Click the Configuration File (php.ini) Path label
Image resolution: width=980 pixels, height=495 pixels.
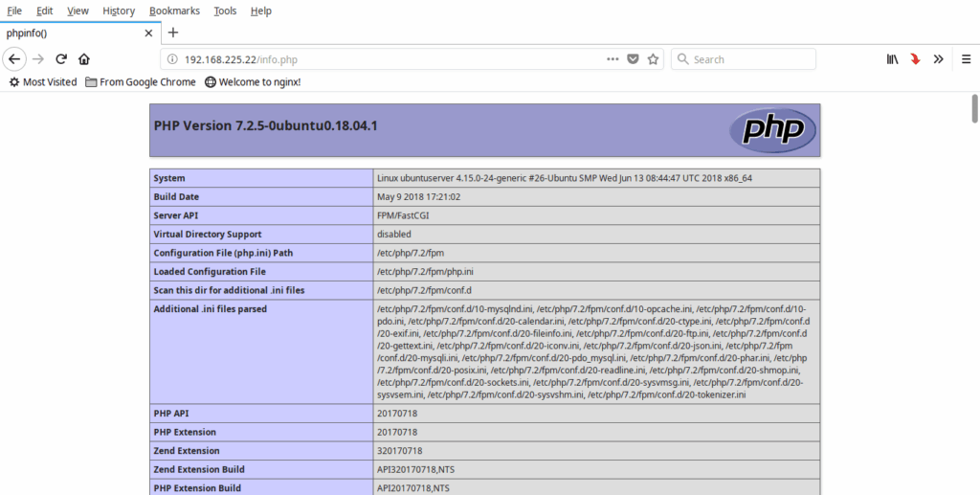223,253
